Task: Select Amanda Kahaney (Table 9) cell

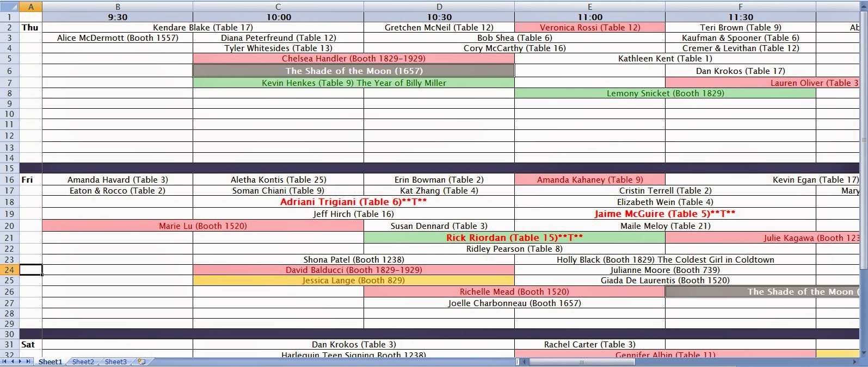Action: [x=590, y=179]
